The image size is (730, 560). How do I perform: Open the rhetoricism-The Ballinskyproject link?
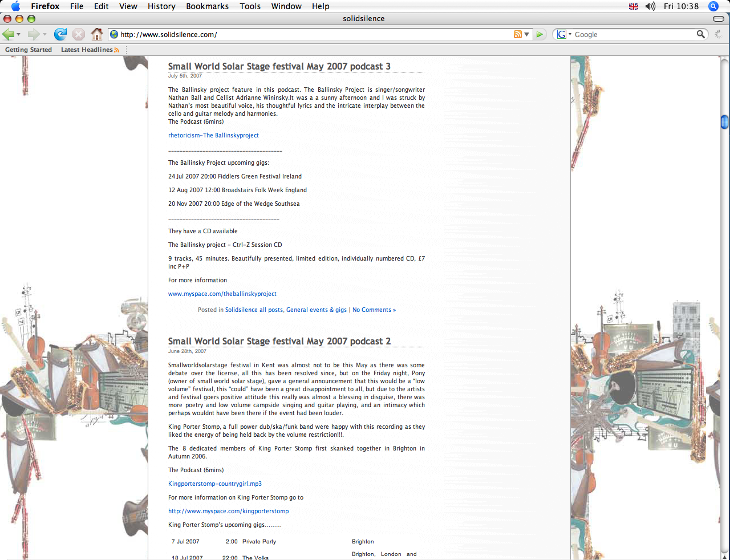click(213, 135)
